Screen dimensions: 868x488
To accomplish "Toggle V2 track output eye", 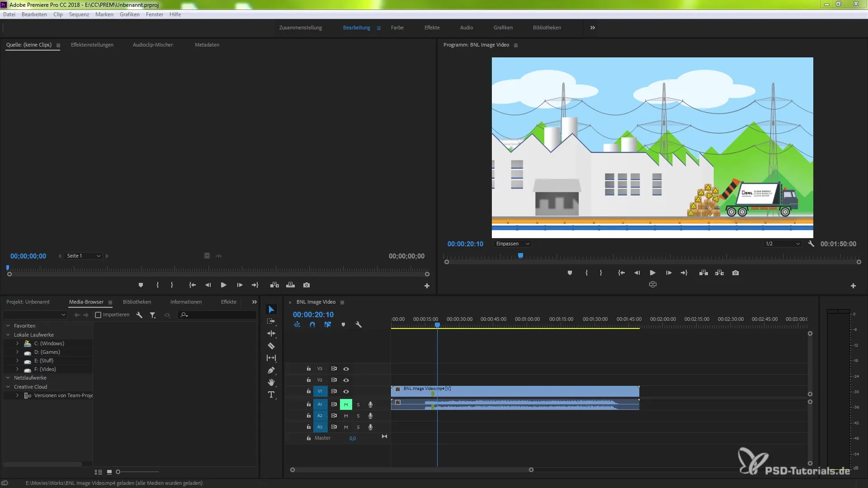I will pos(346,380).
